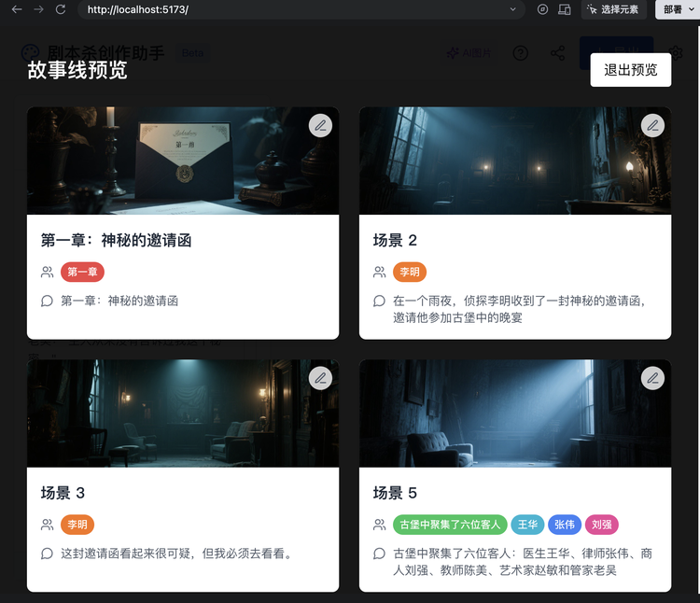
Task: Click the dimmed share icon in header
Action: point(557,53)
